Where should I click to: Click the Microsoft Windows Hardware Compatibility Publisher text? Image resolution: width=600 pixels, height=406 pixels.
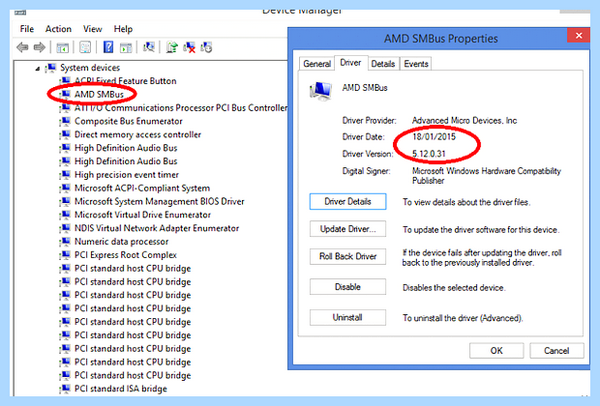pos(486,176)
